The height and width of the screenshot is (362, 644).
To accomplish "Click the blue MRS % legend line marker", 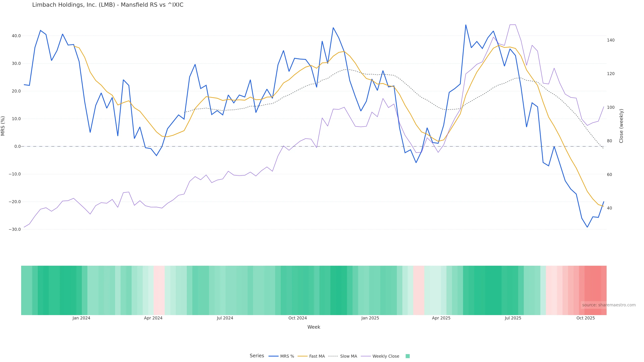I will 273,356.
